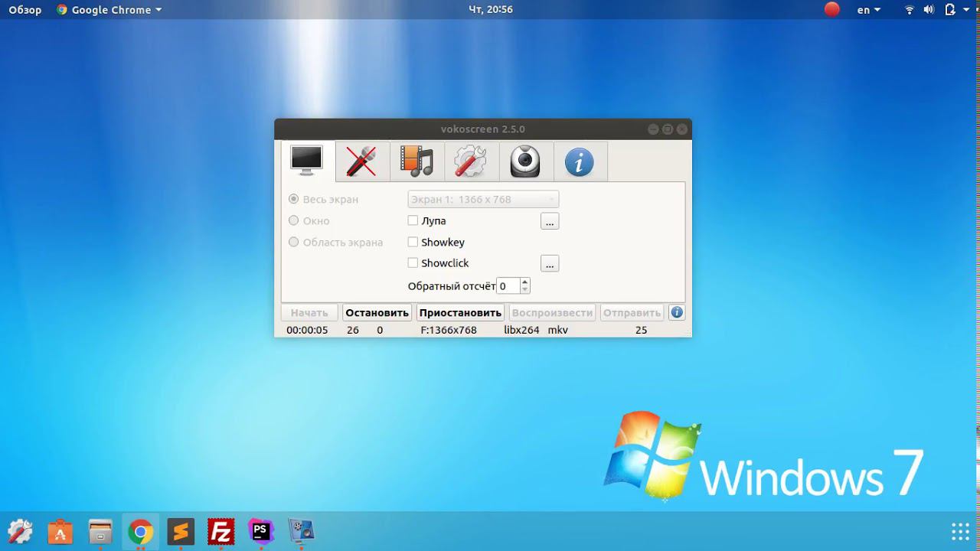Click the mkv format status entry
980x551 pixels.
[x=558, y=330]
